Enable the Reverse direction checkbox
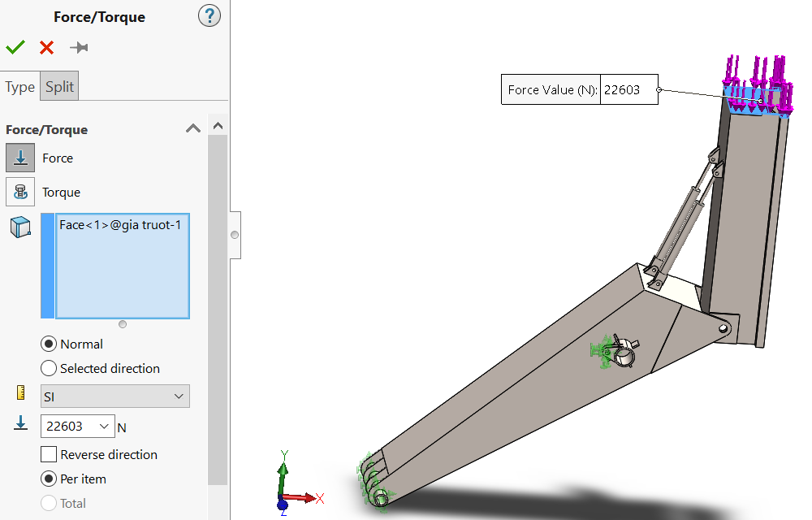This screenshot has width=812, height=520. [x=49, y=454]
